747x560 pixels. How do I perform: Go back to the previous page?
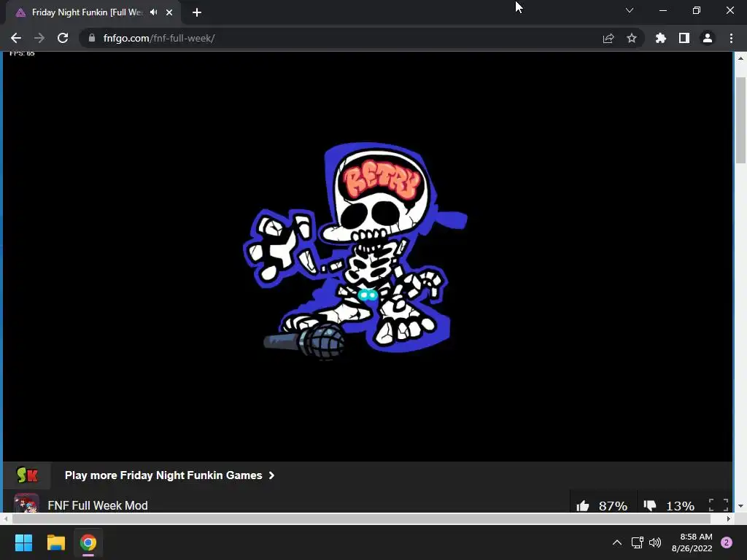[x=16, y=38]
